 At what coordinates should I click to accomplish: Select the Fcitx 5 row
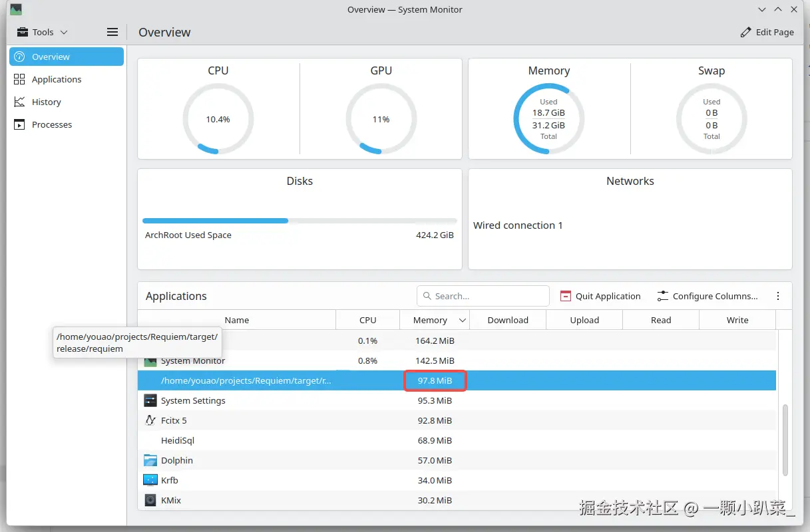click(x=457, y=420)
